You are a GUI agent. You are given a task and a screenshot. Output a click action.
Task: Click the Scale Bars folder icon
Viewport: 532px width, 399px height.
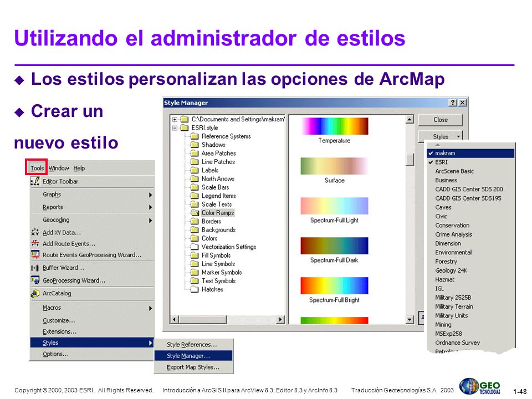[x=195, y=187]
